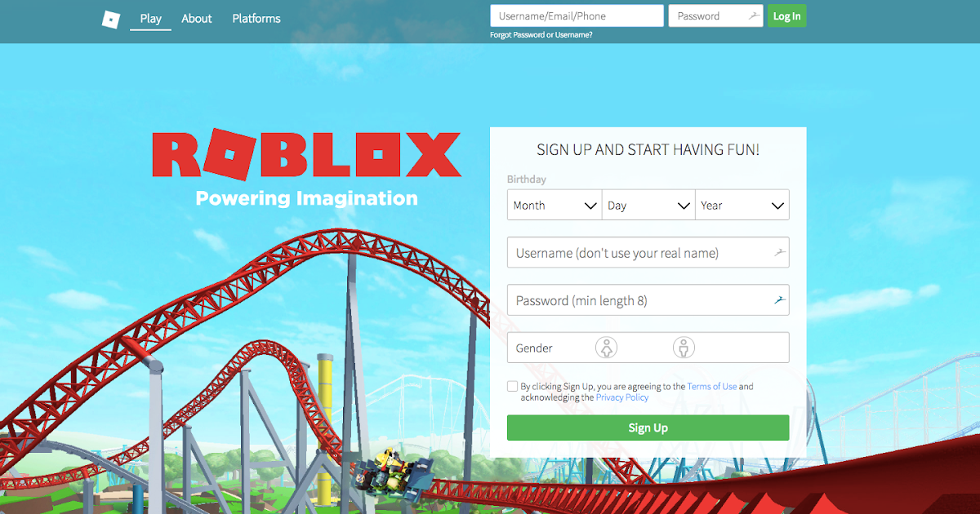Viewport: 980px width, 514px height.
Task: Click the key icon in the signup Password field
Action: coord(780,300)
